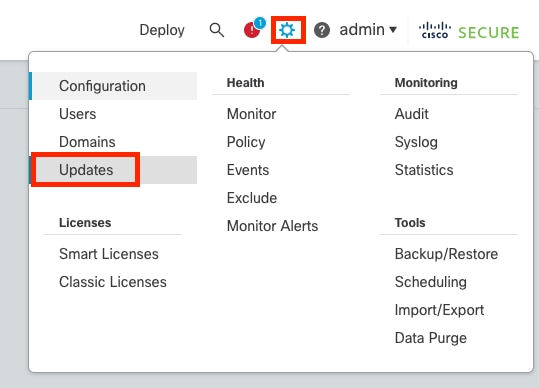Open Backup/Restore tool
This screenshot has height=388, width=539.
click(446, 254)
